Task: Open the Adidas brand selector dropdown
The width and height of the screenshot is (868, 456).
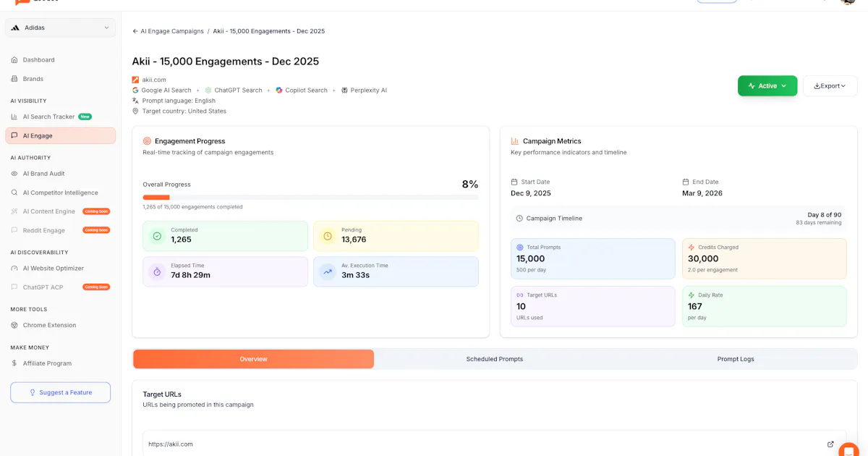Action: click(60, 28)
